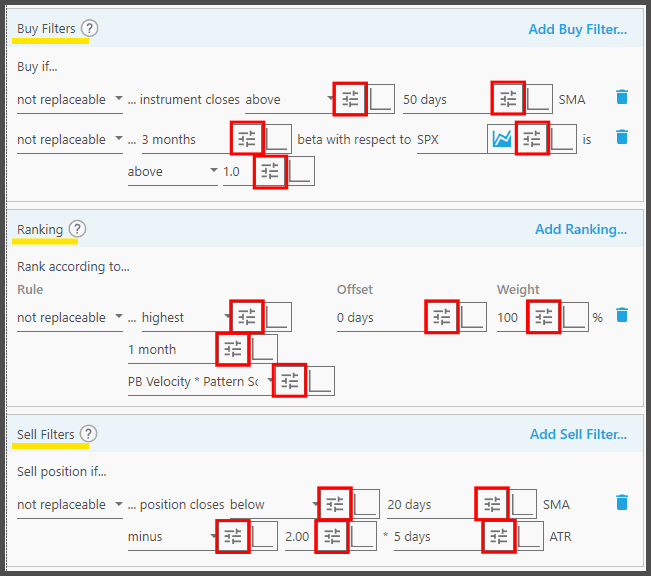Viewport: 651px width, 576px height.
Task: Open tune settings icon for 20 days
Action: pos(492,504)
